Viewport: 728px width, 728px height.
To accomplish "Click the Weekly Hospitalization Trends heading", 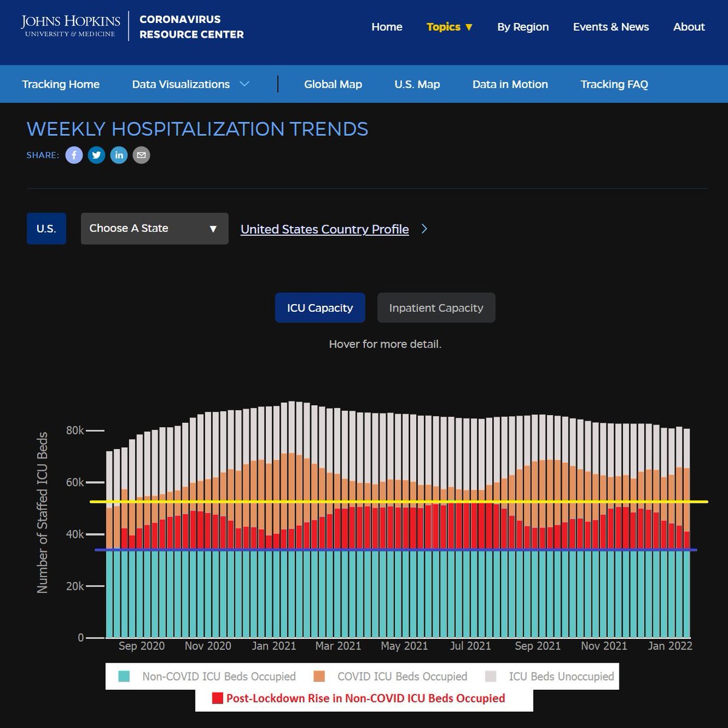I will click(197, 129).
